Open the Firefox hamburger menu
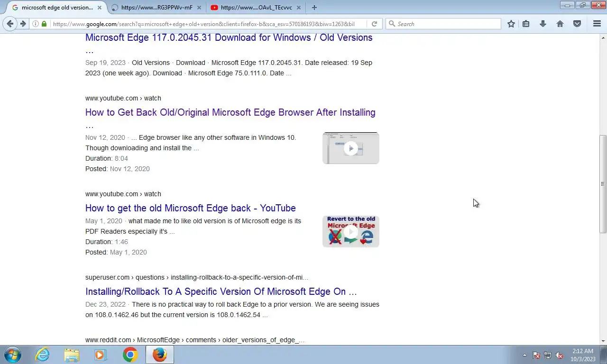This screenshot has height=364, width=607. pyautogui.click(x=597, y=24)
